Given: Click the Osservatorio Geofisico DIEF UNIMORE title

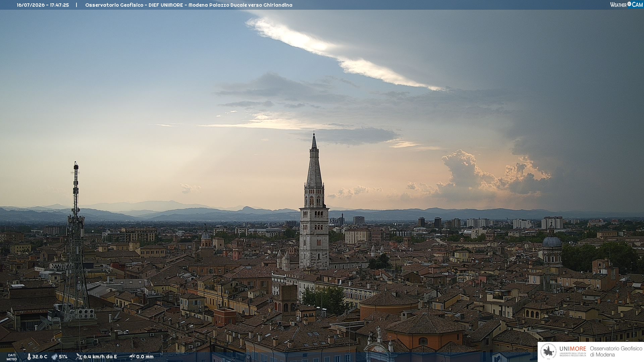Looking at the screenshot, I should (189, 5).
